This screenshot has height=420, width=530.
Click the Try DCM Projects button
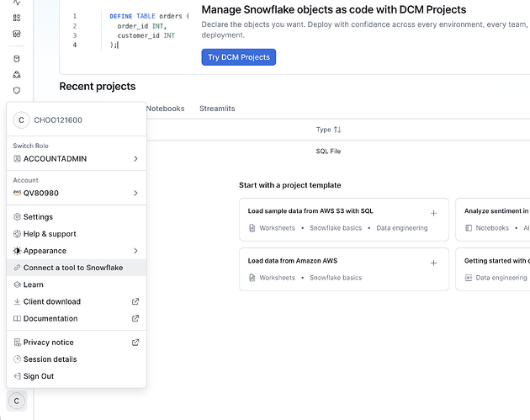tap(239, 57)
